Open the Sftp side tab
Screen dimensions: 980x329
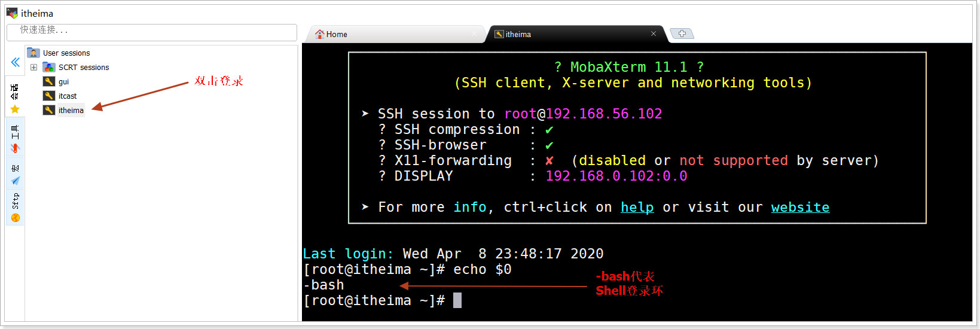click(x=15, y=208)
